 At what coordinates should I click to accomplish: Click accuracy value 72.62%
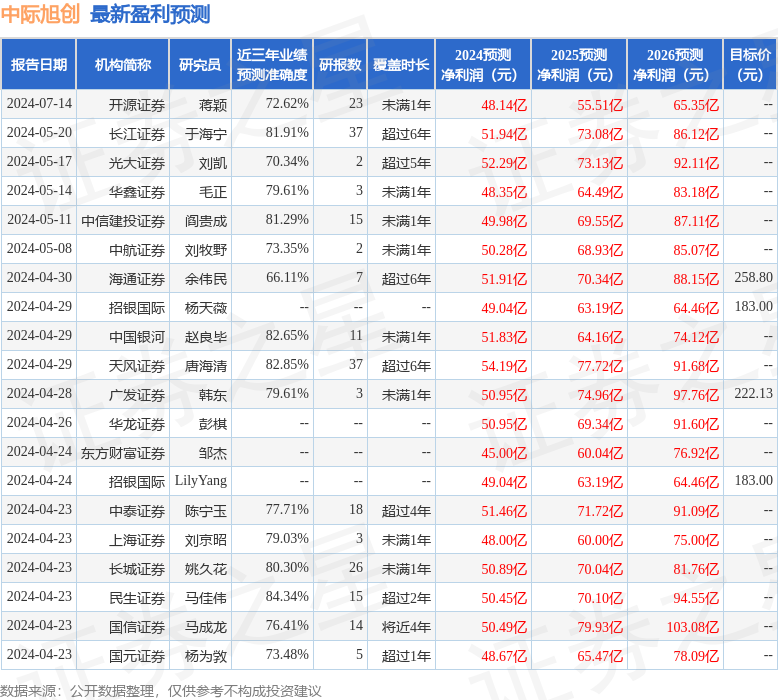[287, 104]
